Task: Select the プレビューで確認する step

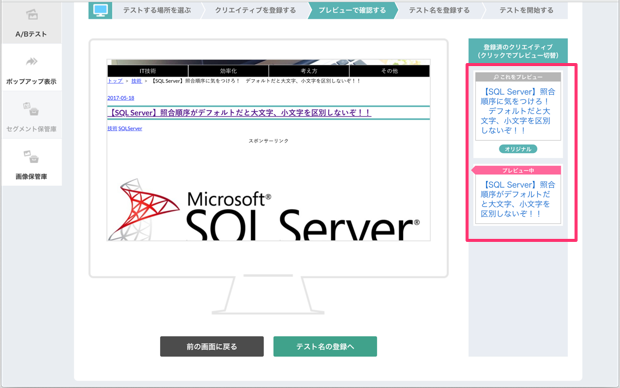Action: [x=352, y=10]
